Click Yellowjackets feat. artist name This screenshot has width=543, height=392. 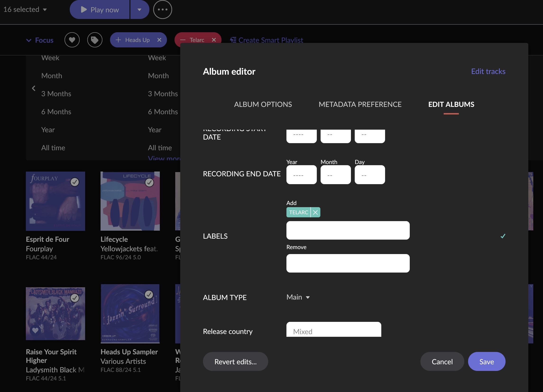tap(129, 249)
